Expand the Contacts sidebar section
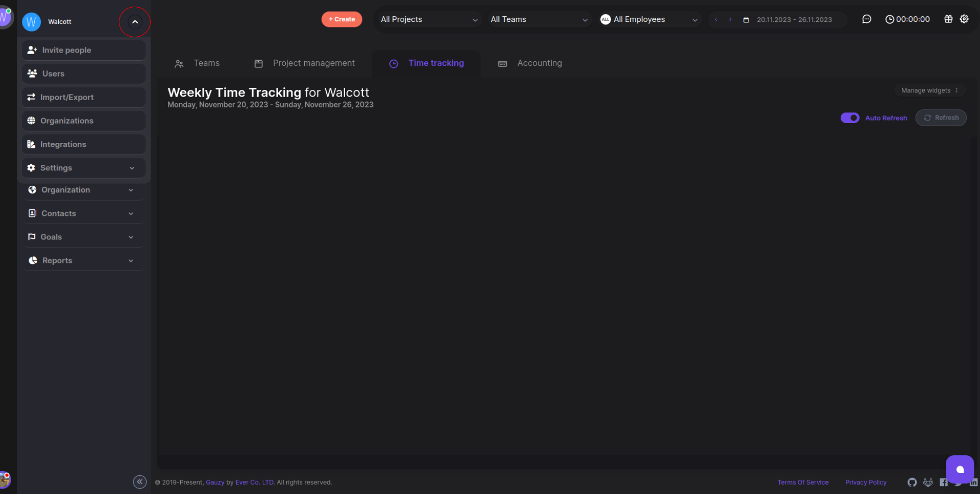Screen dimensions: 980x494 click(x=84, y=213)
